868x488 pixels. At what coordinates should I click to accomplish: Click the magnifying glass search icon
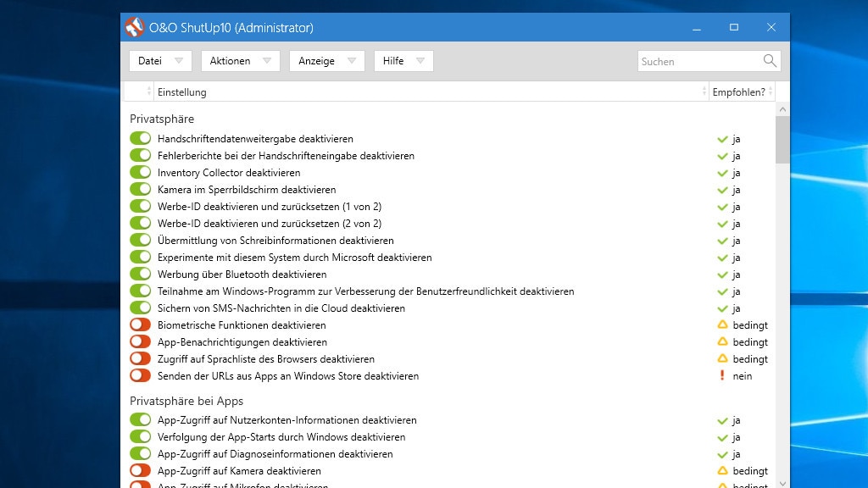(x=770, y=61)
